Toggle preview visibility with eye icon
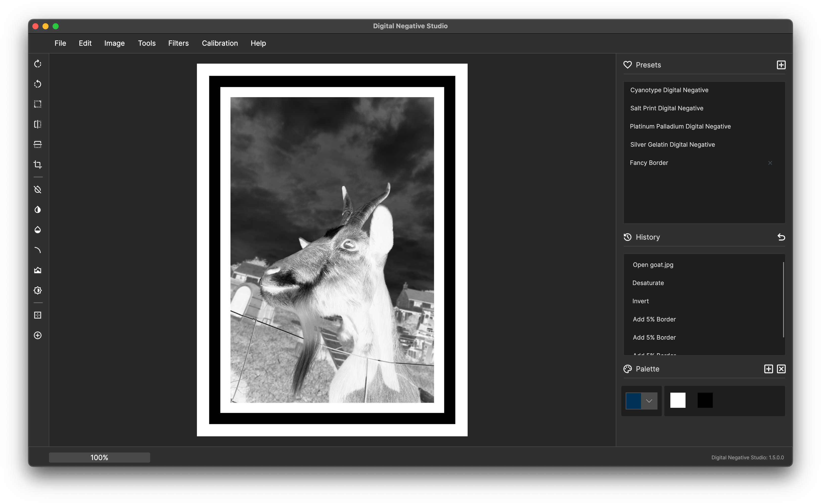 click(x=38, y=189)
